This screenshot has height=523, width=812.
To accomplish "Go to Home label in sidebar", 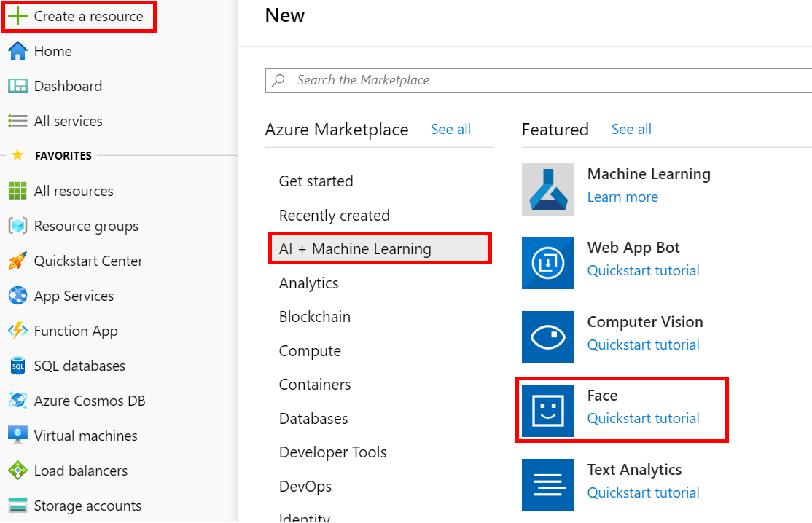I will tap(52, 51).
